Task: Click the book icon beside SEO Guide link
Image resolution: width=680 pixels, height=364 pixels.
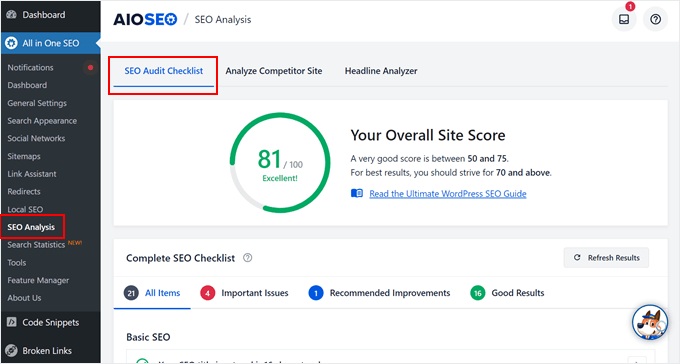Action: [x=357, y=193]
